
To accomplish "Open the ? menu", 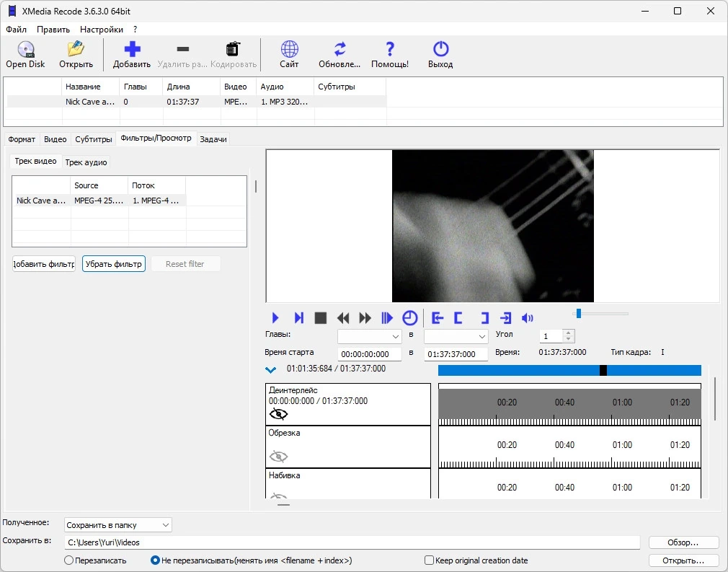I will click(x=135, y=30).
